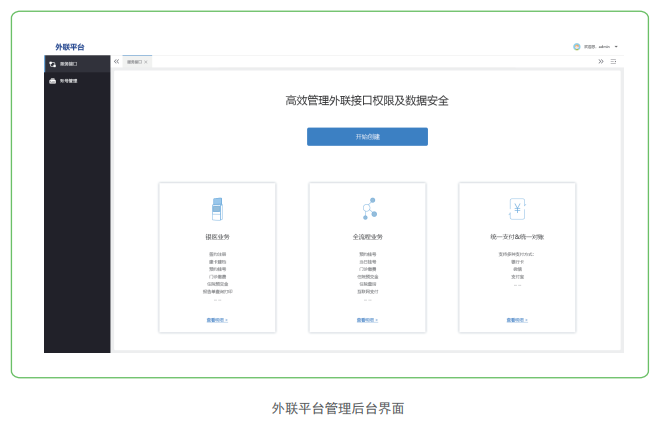Open 查看明细 link under 银医业务
661x422 pixels.
(x=217, y=320)
